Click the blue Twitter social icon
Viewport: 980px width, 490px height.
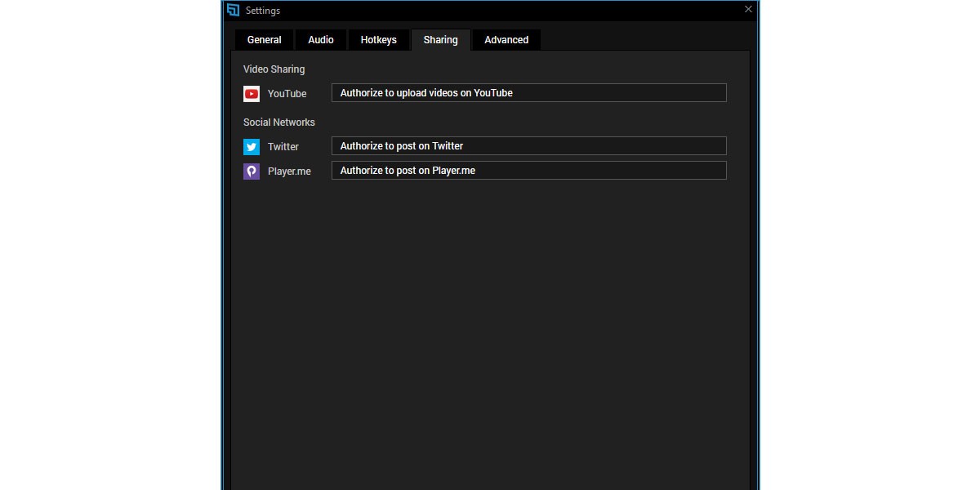tap(251, 146)
